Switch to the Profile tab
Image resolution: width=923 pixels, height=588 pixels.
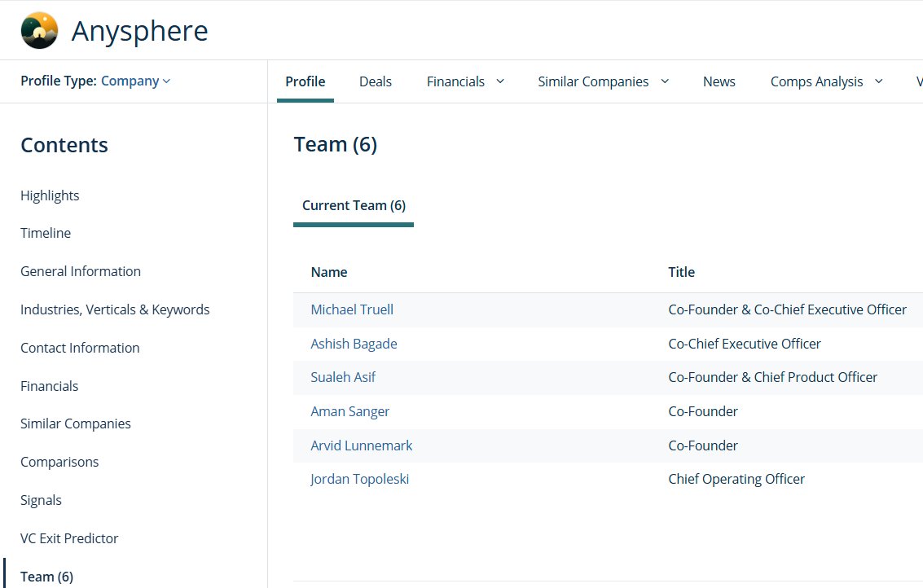click(305, 81)
